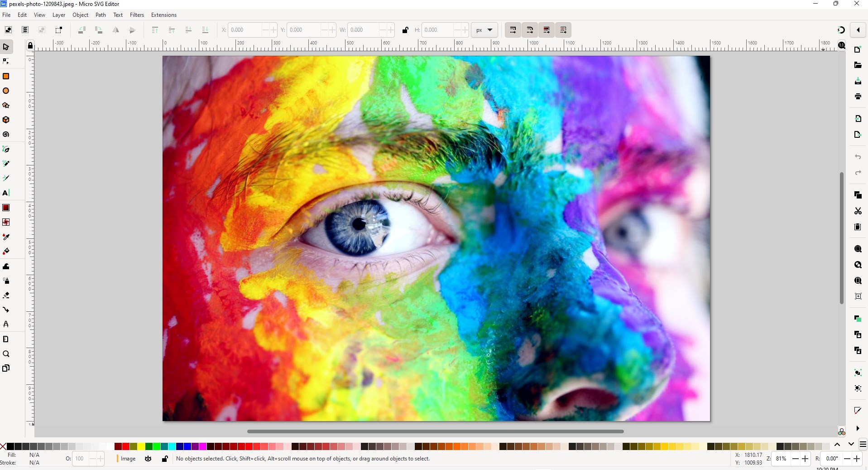This screenshot has width=868, height=470.
Task: Open the Path menu
Action: 101,15
